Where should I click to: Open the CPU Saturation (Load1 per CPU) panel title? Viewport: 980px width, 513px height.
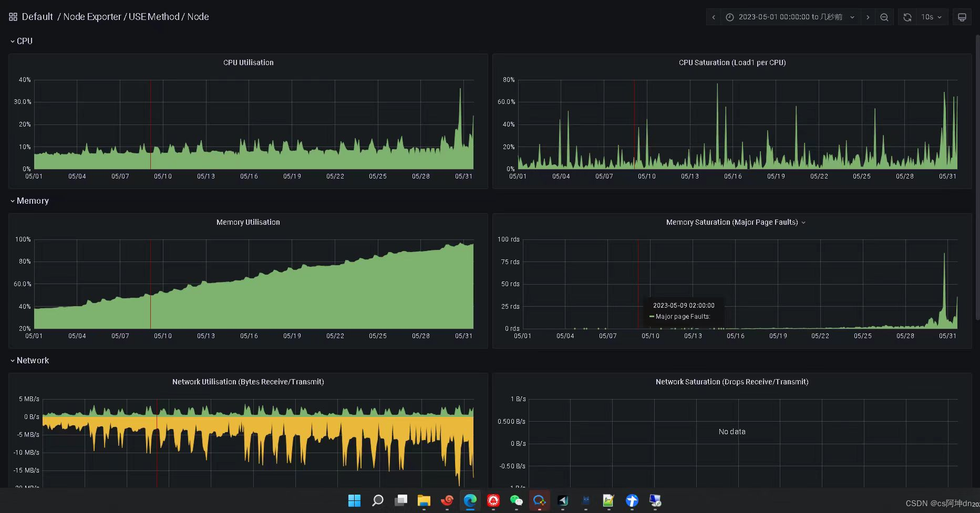pyautogui.click(x=732, y=62)
